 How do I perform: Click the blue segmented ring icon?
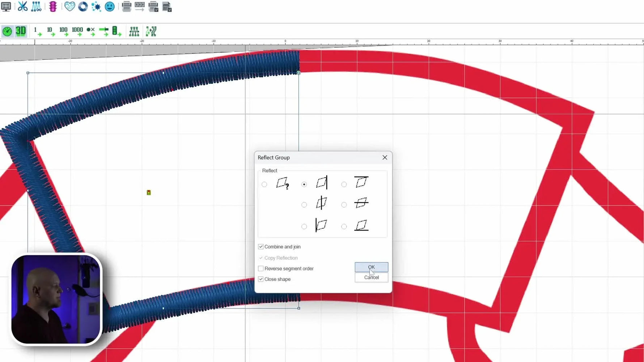[83, 7]
